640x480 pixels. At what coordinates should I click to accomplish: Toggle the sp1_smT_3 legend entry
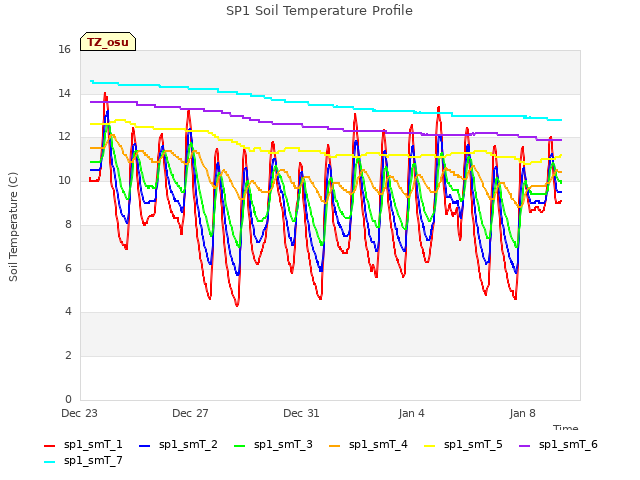click(273, 444)
